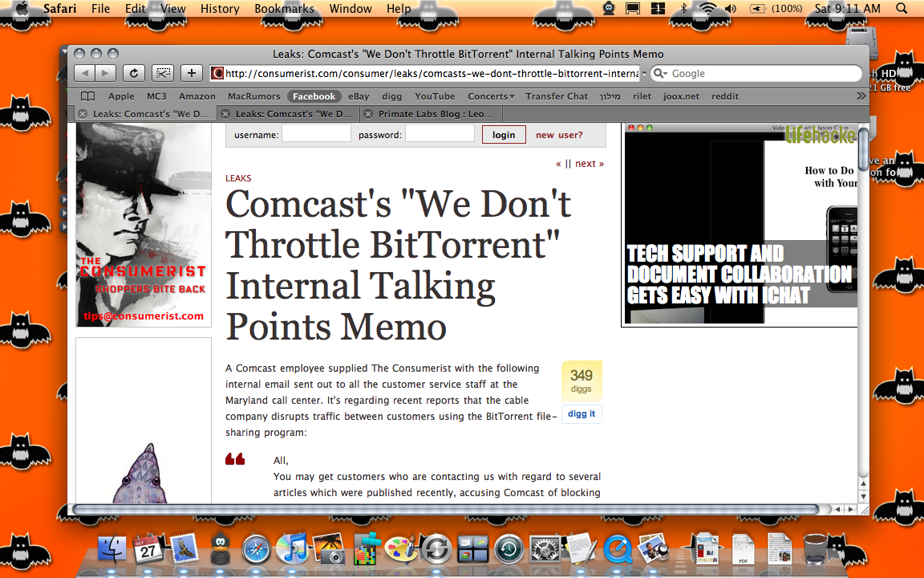The image size is (924, 578).
Task: Focus the password input field
Action: (x=440, y=134)
